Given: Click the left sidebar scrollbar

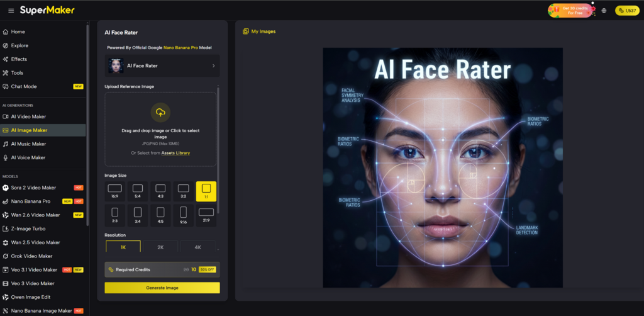Looking at the screenshot, I should coord(87,126).
